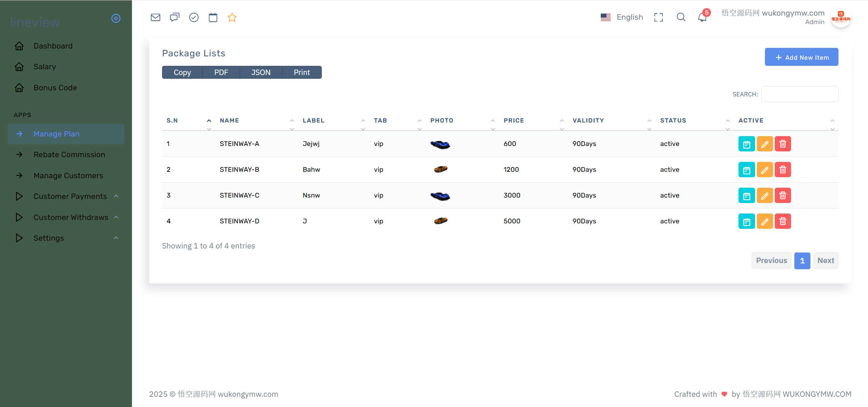
Task: Toggle fullscreen mode icon
Action: pos(658,17)
